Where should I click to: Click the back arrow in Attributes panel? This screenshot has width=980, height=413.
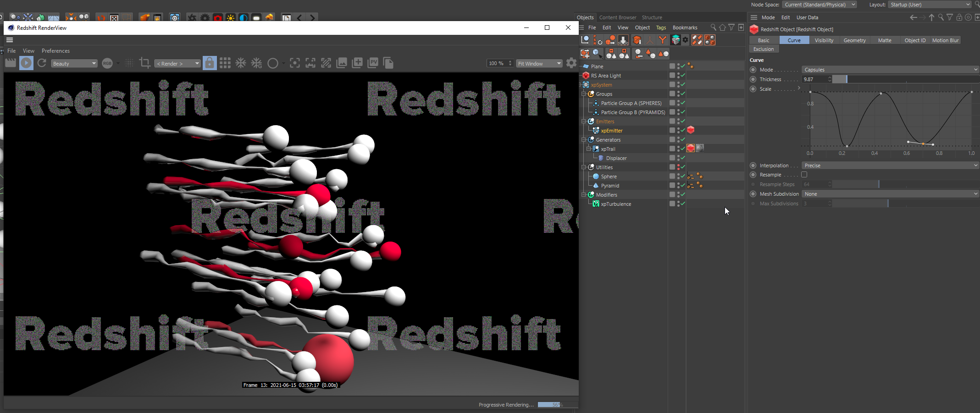[913, 17]
